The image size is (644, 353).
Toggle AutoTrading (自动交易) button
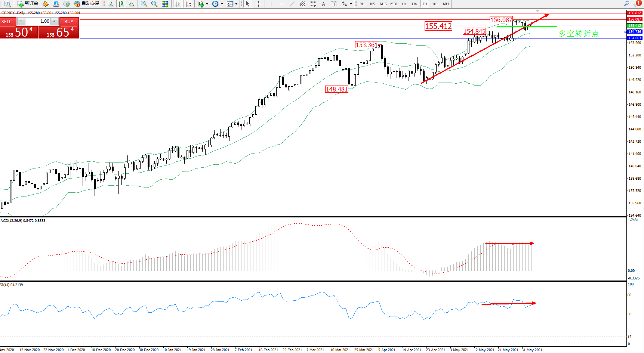coord(87,4)
